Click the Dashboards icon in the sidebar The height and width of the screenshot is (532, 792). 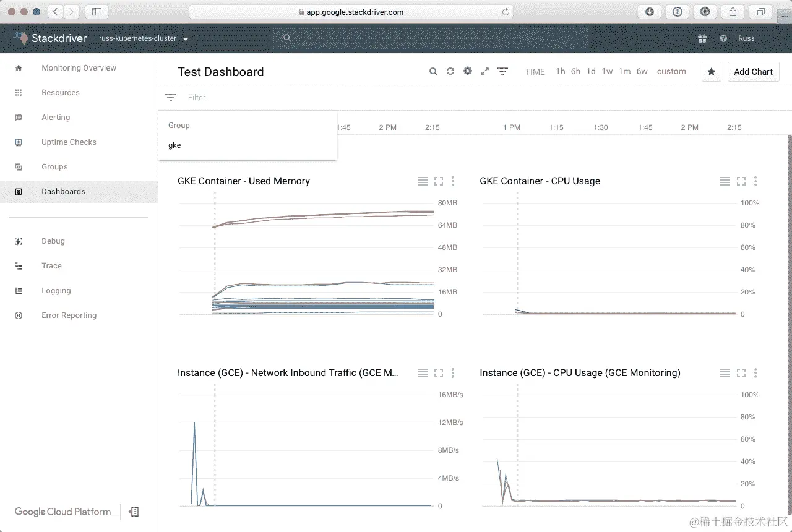tap(19, 192)
